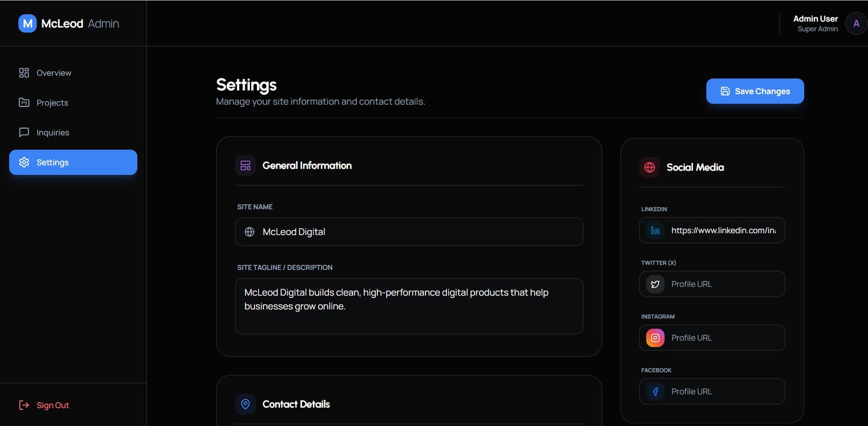Click the McLeod blue M logo icon
The height and width of the screenshot is (426, 868).
(x=27, y=23)
